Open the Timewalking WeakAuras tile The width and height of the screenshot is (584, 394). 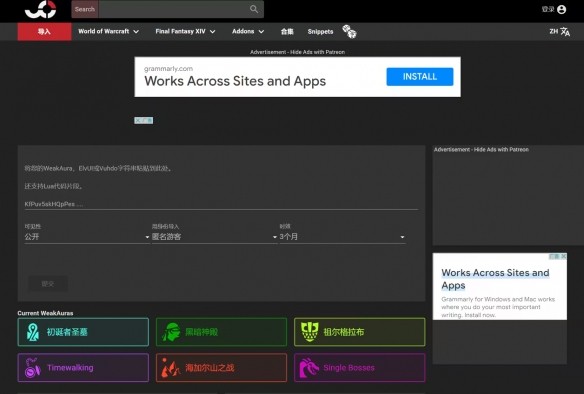click(x=83, y=368)
